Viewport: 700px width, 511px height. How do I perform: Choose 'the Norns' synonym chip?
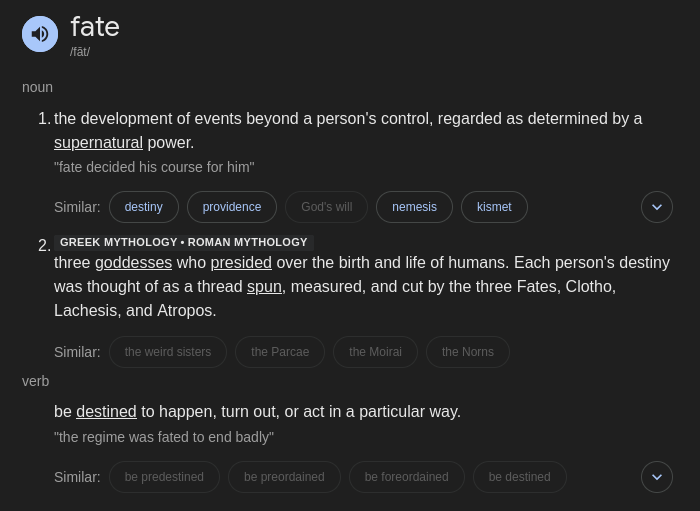pos(467,352)
